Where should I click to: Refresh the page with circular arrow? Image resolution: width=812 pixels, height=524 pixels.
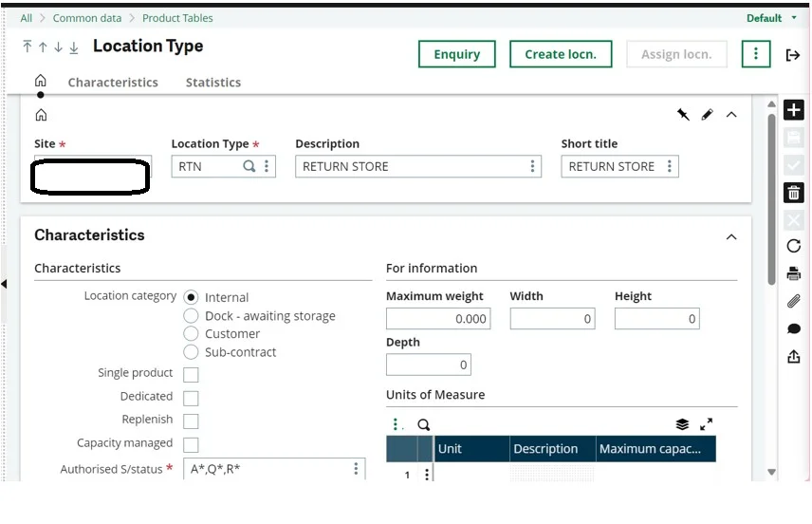793,246
